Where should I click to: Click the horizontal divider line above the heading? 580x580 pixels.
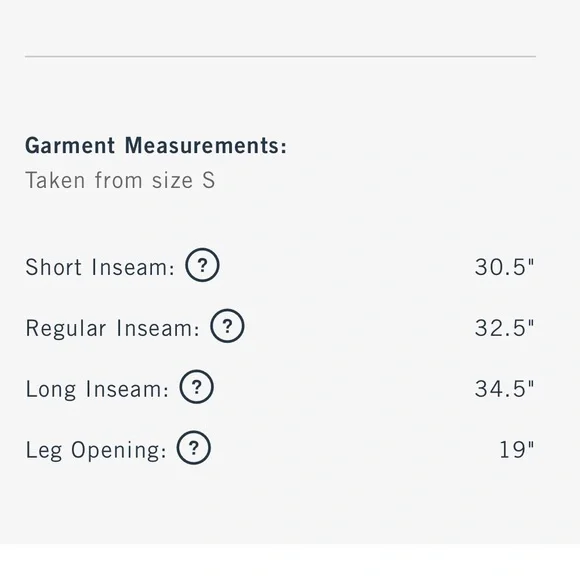[280, 57]
